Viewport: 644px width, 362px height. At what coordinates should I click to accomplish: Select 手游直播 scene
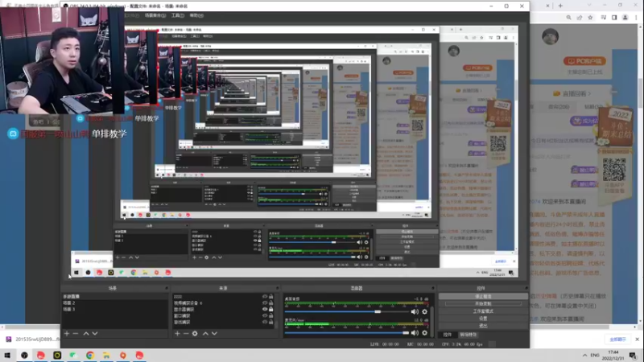(114, 296)
